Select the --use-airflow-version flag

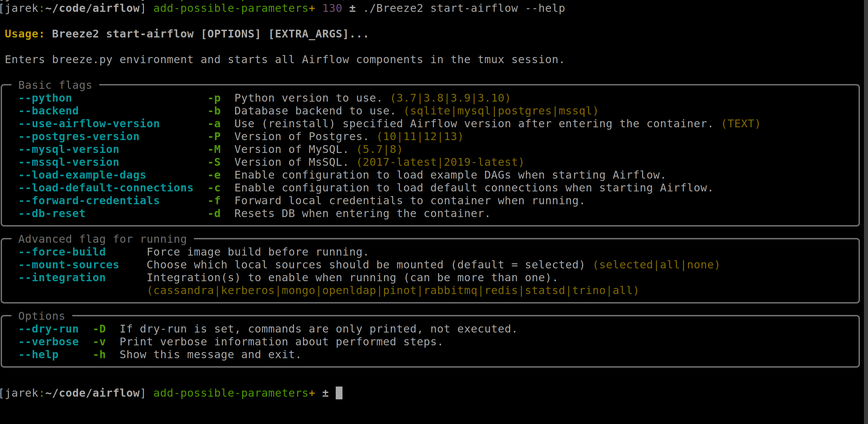point(89,124)
